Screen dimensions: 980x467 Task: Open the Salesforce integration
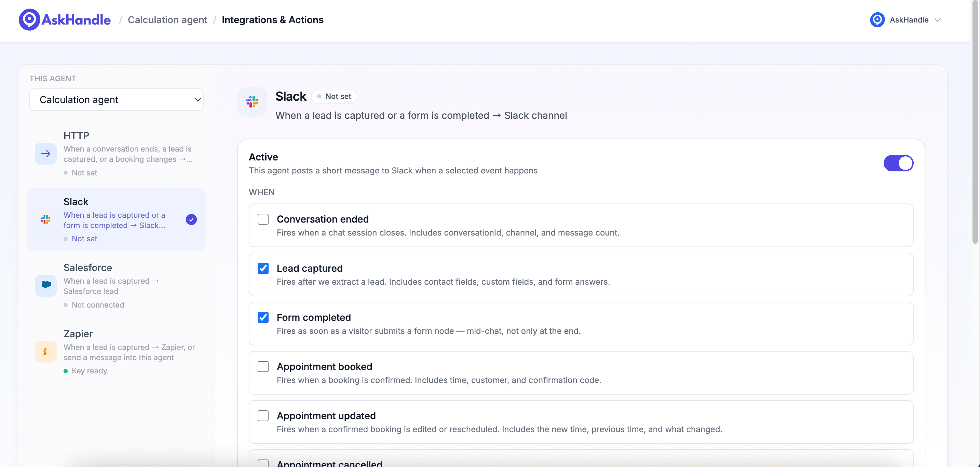coord(117,286)
